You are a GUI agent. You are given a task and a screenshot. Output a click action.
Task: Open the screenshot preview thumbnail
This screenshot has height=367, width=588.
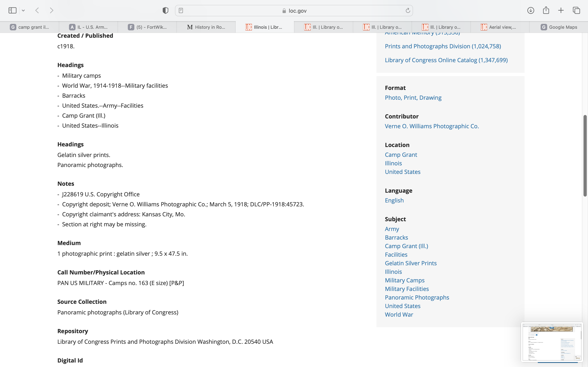pos(551,342)
